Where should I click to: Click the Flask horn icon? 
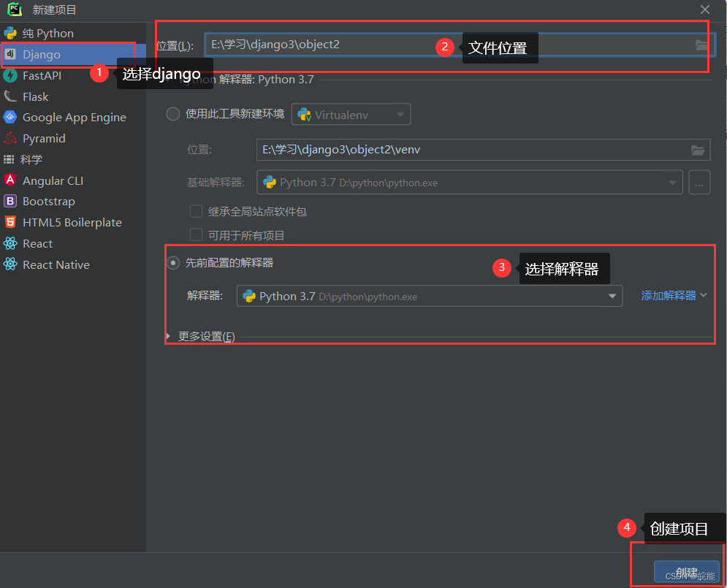click(x=10, y=96)
